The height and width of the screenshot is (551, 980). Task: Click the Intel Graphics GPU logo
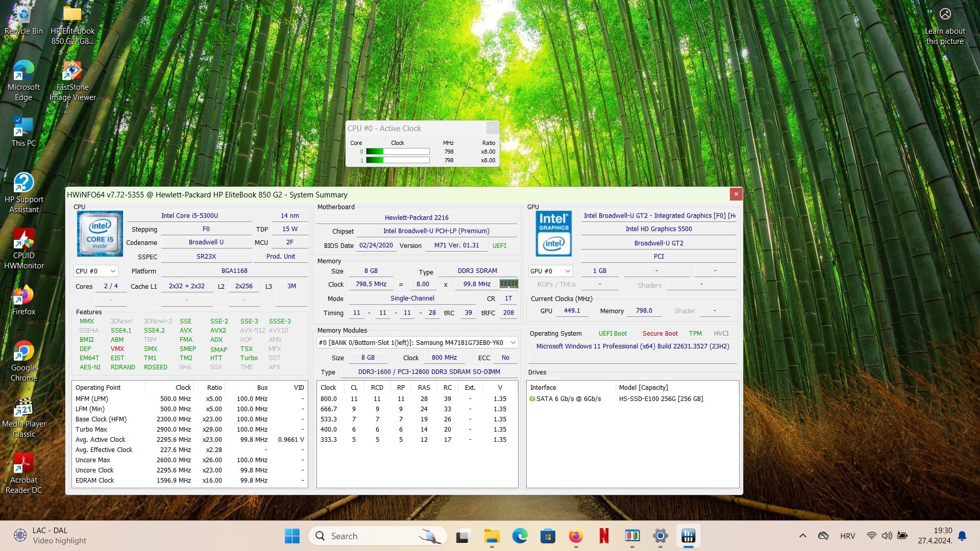[553, 233]
